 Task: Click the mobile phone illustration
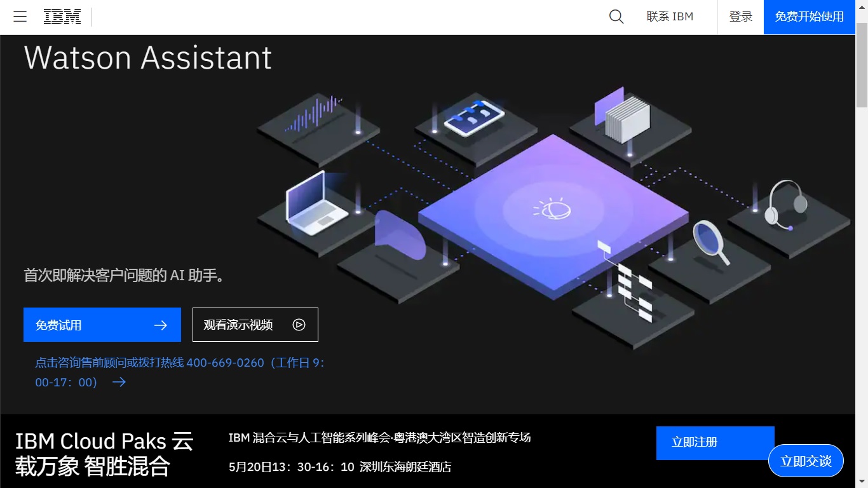pyautogui.click(x=474, y=118)
